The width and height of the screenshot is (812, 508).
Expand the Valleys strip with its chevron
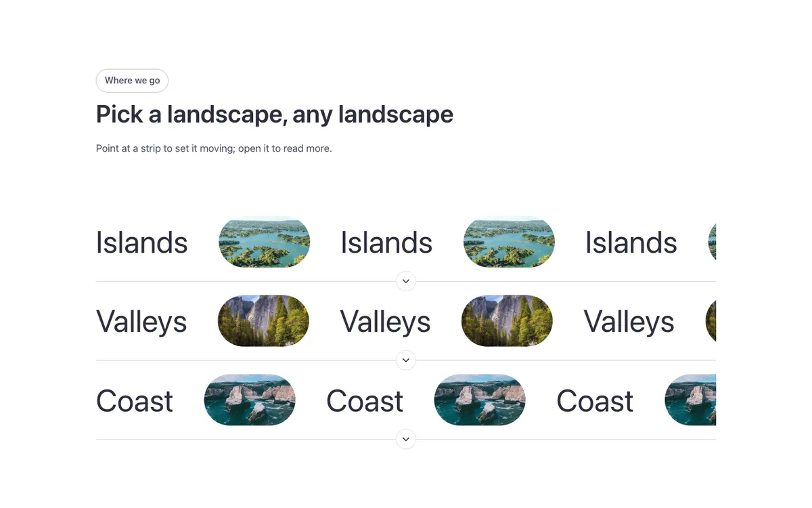[x=405, y=360]
